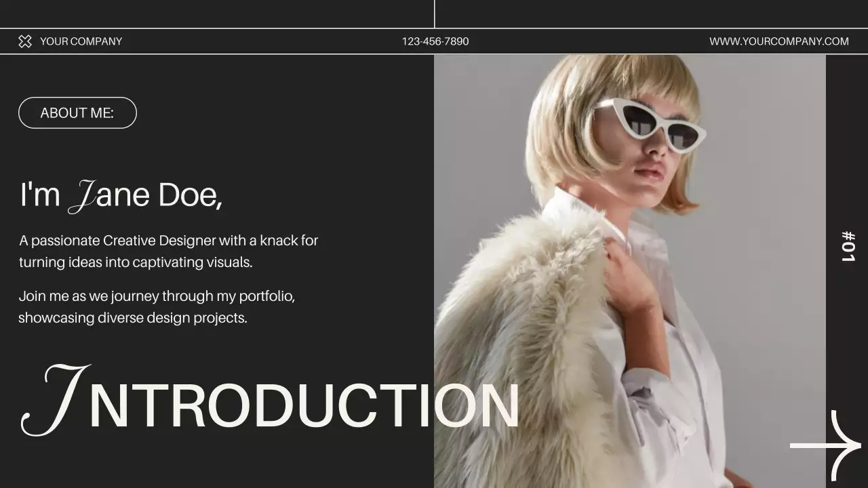The height and width of the screenshot is (488, 868).
Task: Open the WWW.YOURCOMPANY.COM link
Action: (780, 41)
